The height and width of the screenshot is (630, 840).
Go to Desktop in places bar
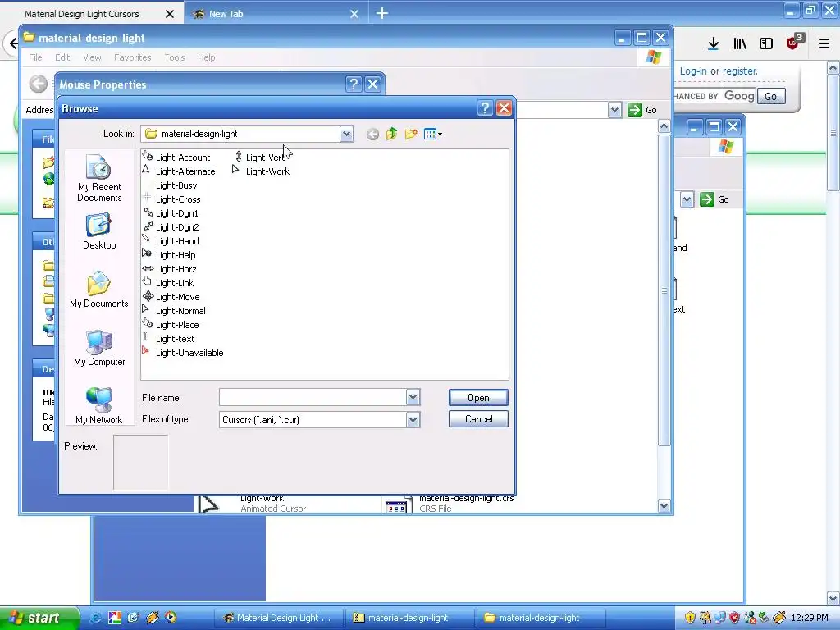[99, 232]
